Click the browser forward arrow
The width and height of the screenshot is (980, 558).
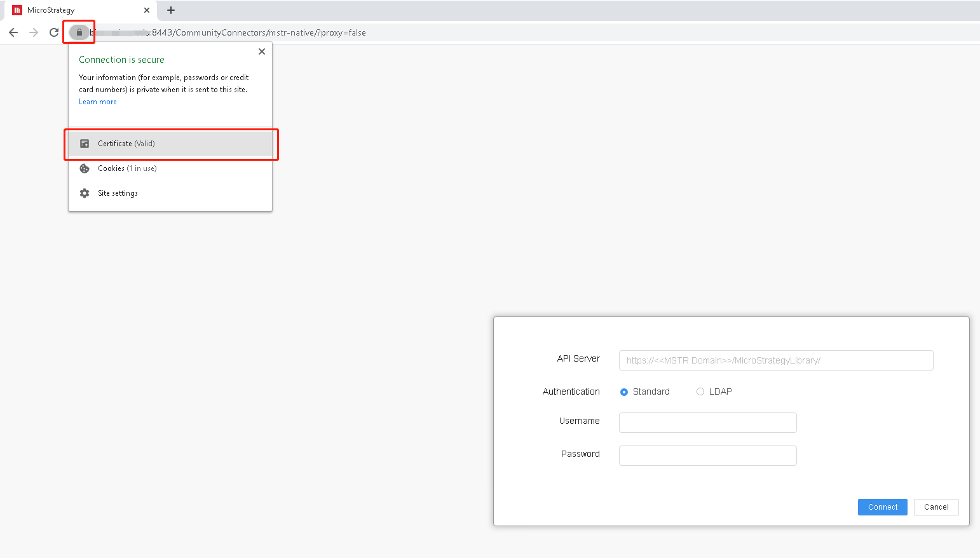(34, 32)
